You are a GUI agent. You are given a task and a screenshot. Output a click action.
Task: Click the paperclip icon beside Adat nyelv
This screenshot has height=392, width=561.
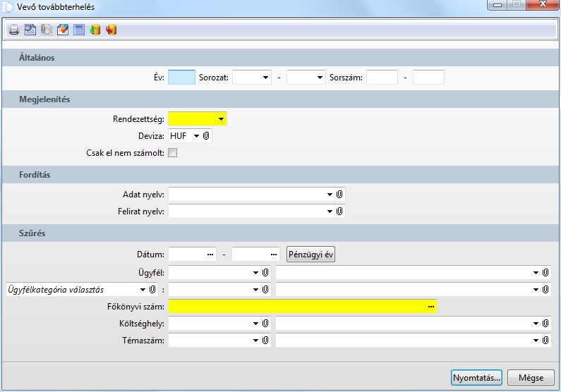click(x=339, y=195)
